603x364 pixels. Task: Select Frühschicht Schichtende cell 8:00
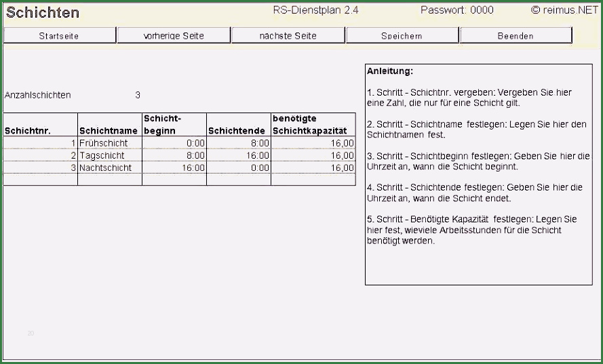pyautogui.click(x=239, y=143)
